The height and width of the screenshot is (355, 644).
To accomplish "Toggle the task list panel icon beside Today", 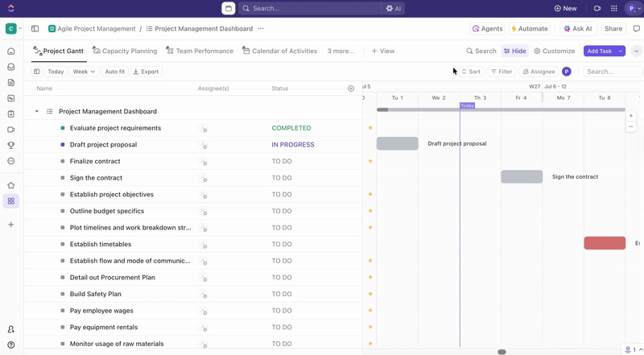I will tap(37, 72).
